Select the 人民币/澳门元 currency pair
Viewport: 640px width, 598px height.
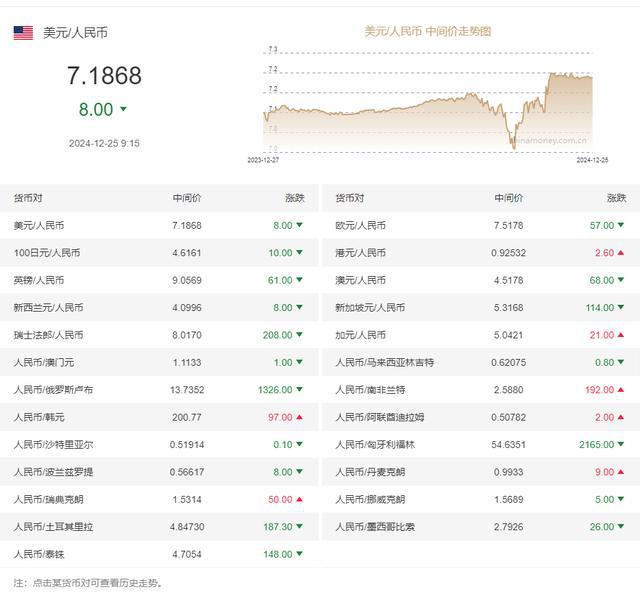44,362
